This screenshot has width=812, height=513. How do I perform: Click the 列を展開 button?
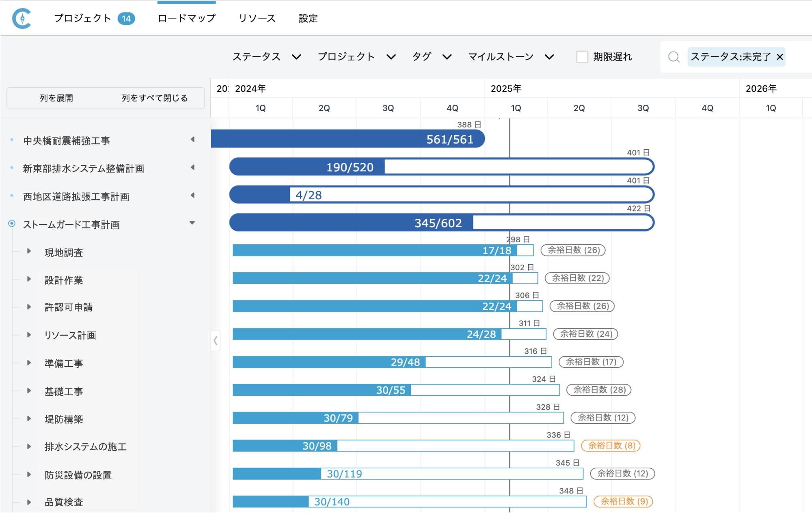(x=56, y=98)
